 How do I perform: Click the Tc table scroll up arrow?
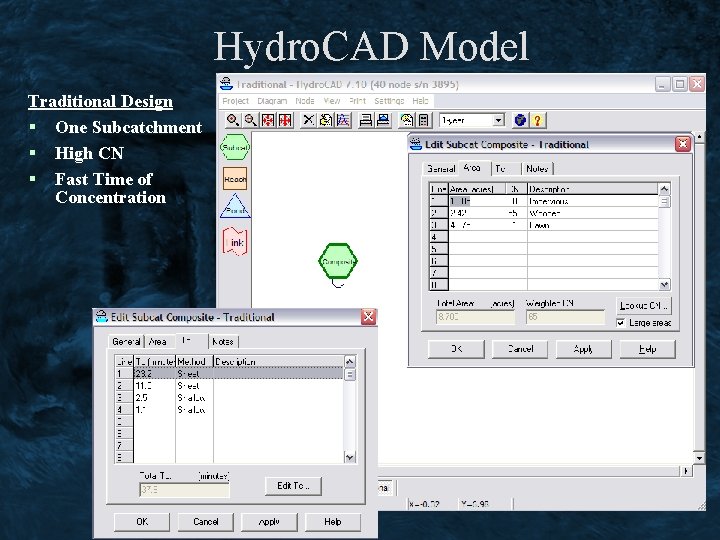pos(349,361)
